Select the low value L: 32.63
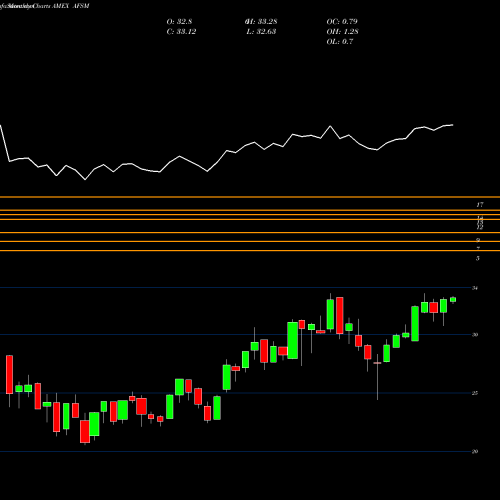This screenshot has height=500, width=500. (x=261, y=32)
